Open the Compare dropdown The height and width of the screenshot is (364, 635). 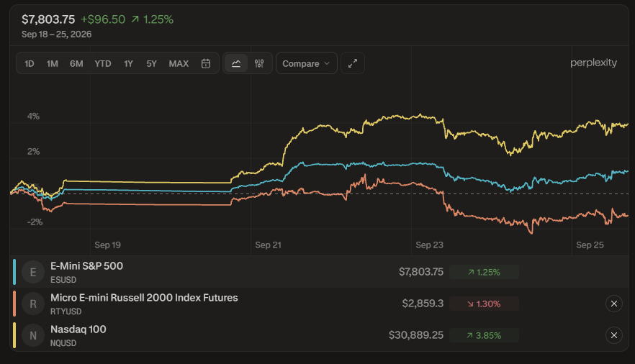tap(307, 63)
